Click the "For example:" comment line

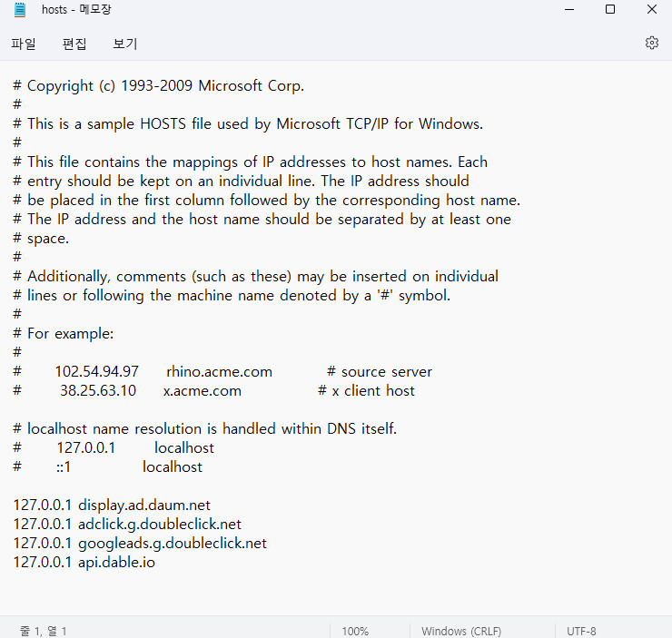tap(70, 333)
